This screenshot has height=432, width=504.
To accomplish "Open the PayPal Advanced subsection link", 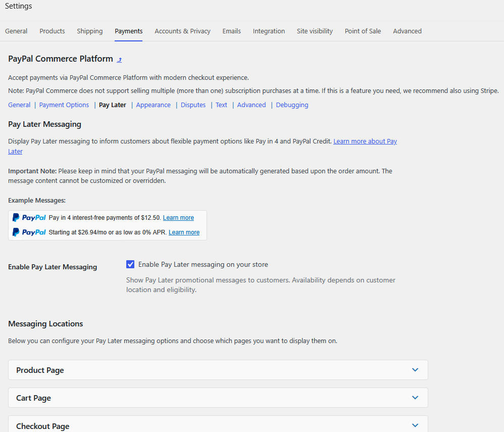I will (251, 105).
